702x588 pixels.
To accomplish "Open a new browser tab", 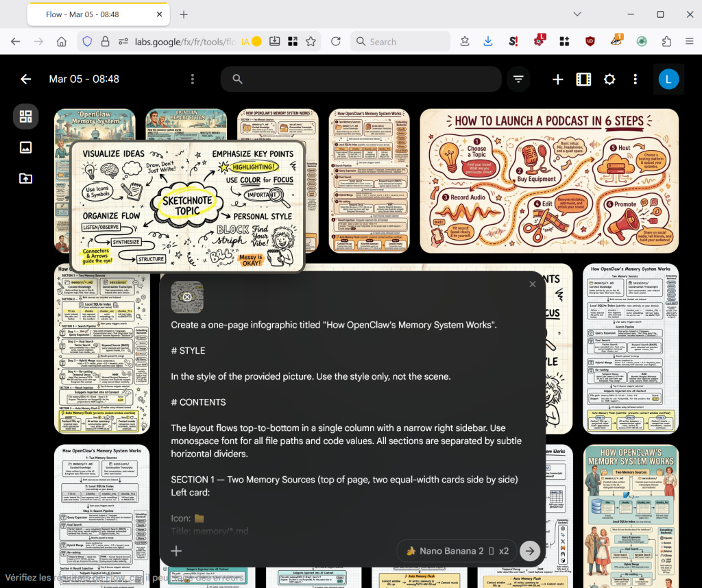I will coord(184,14).
